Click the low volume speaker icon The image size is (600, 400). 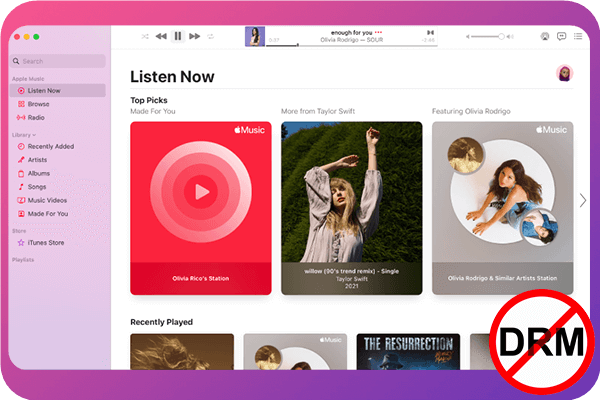(x=467, y=37)
